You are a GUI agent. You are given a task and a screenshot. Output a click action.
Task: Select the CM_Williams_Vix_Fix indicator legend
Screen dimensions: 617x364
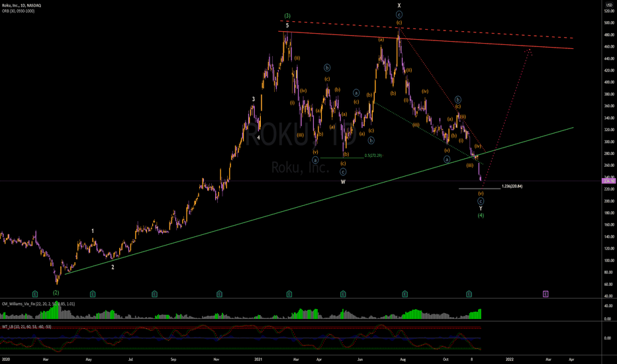click(x=38, y=304)
